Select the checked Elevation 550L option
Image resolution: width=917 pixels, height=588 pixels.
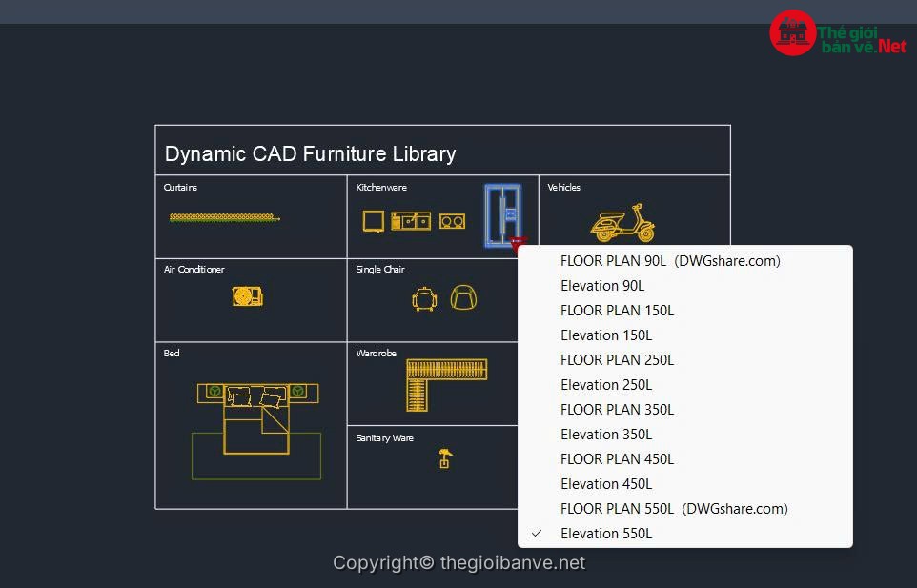(x=606, y=534)
